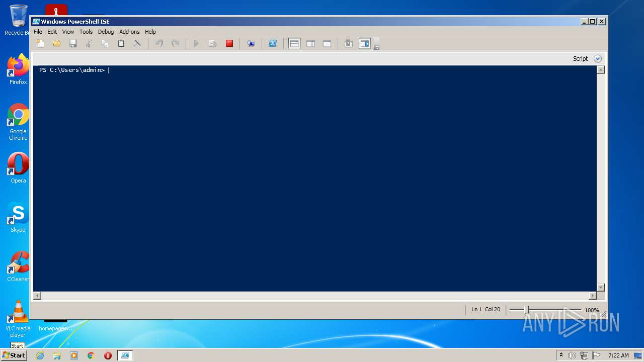Open the File menu
Image resolution: width=644 pixels, height=362 pixels.
point(38,32)
